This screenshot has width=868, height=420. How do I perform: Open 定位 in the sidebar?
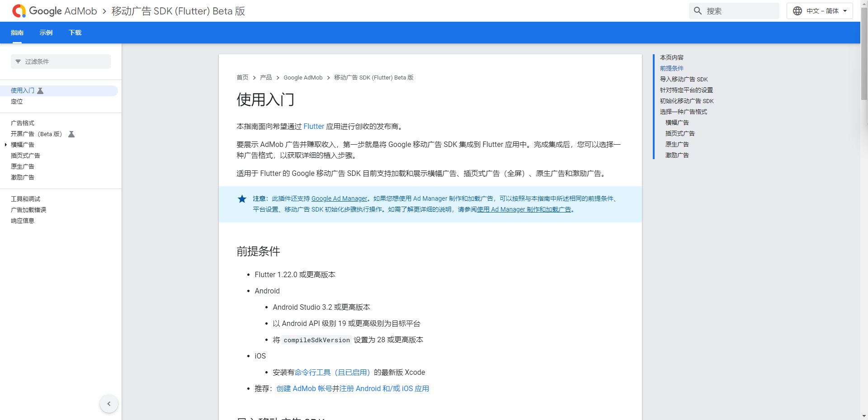pos(17,101)
